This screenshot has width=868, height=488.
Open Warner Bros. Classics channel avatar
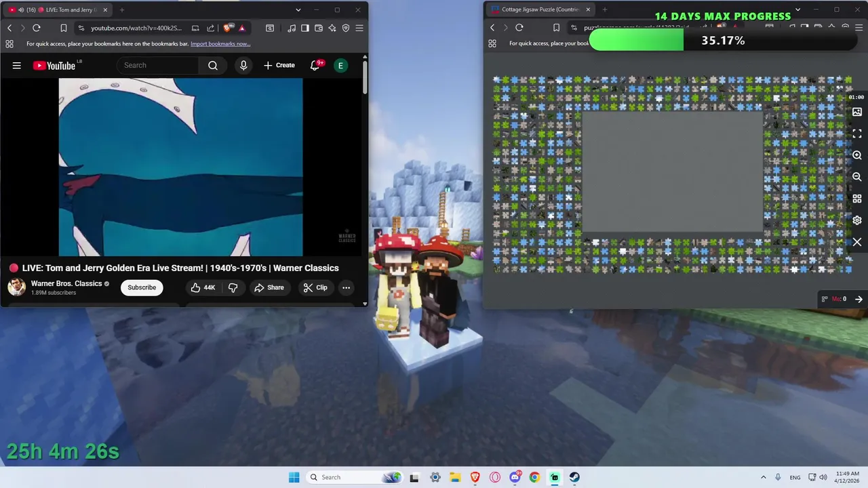point(16,287)
